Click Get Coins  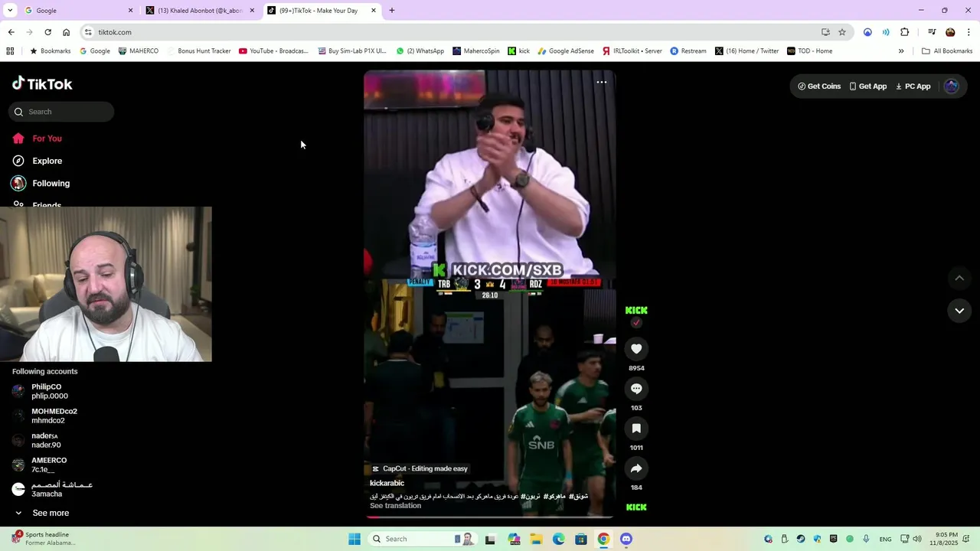(819, 86)
